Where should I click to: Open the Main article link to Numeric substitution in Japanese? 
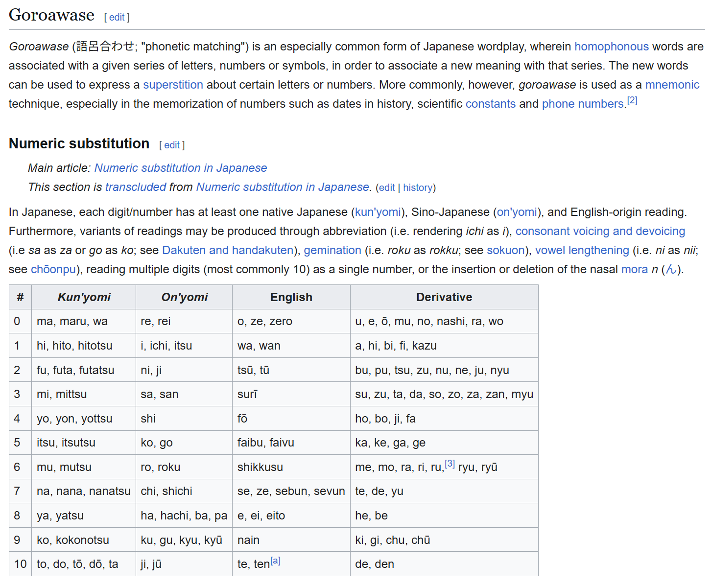(181, 168)
